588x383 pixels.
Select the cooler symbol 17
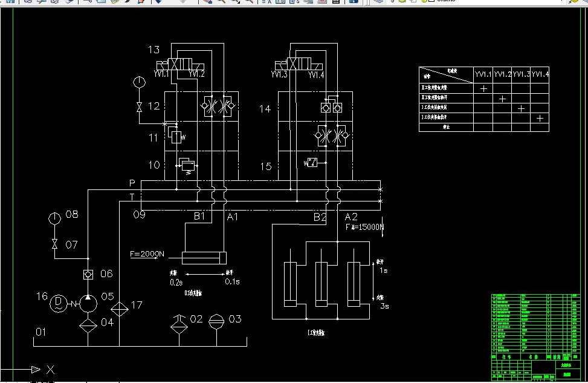tap(120, 309)
